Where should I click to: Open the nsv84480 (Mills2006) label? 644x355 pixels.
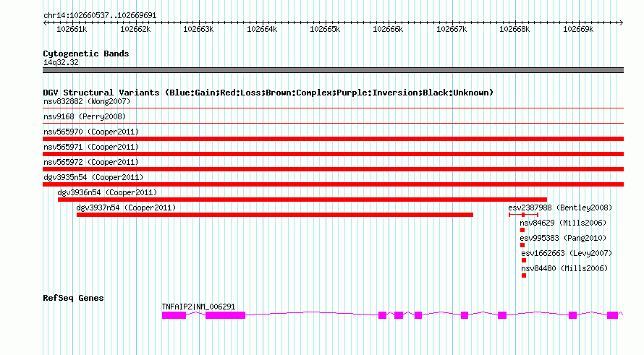[x=564, y=268]
